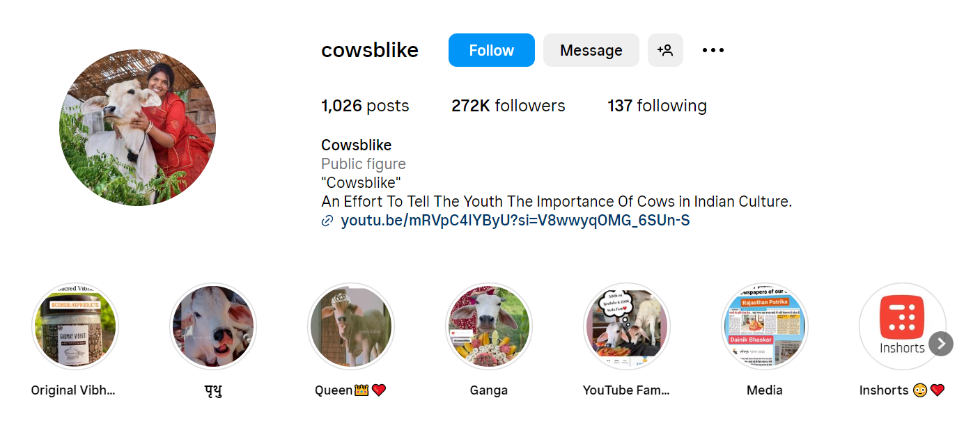Open the Message button

point(591,50)
